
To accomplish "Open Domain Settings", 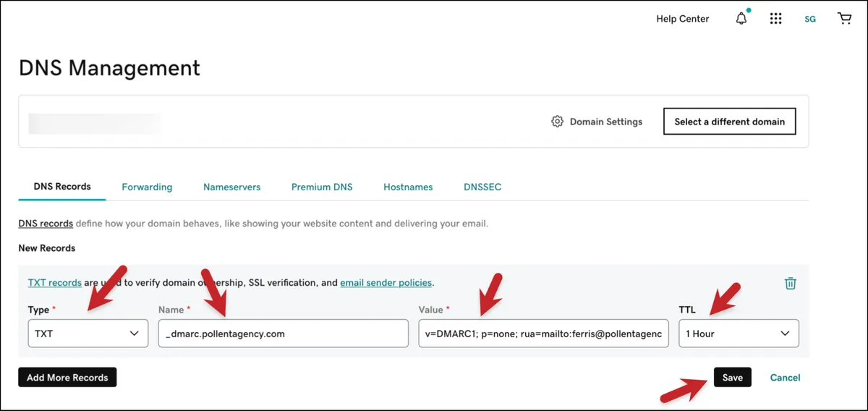I will tap(597, 122).
